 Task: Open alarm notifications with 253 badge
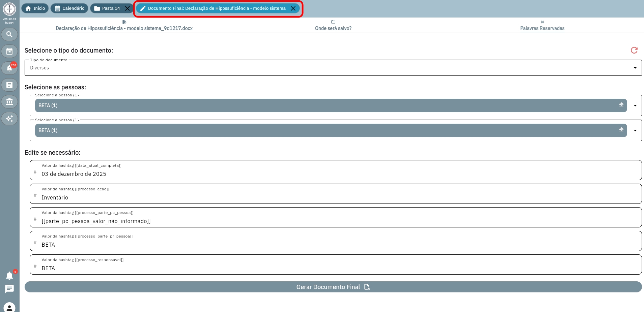9,68
